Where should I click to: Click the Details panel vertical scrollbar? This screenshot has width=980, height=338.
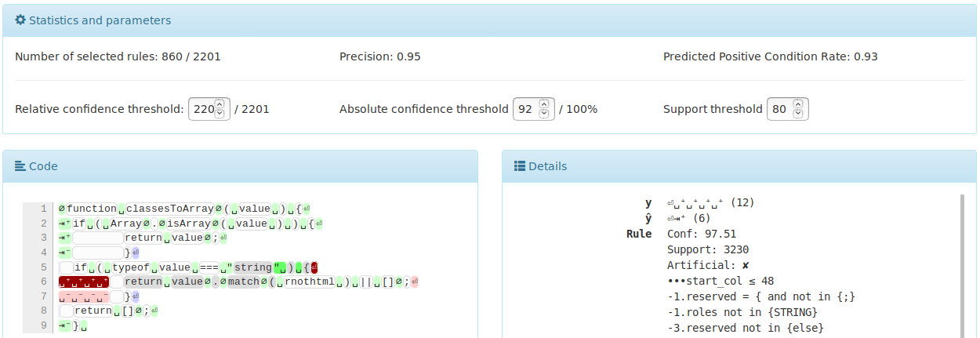click(962, 267)
